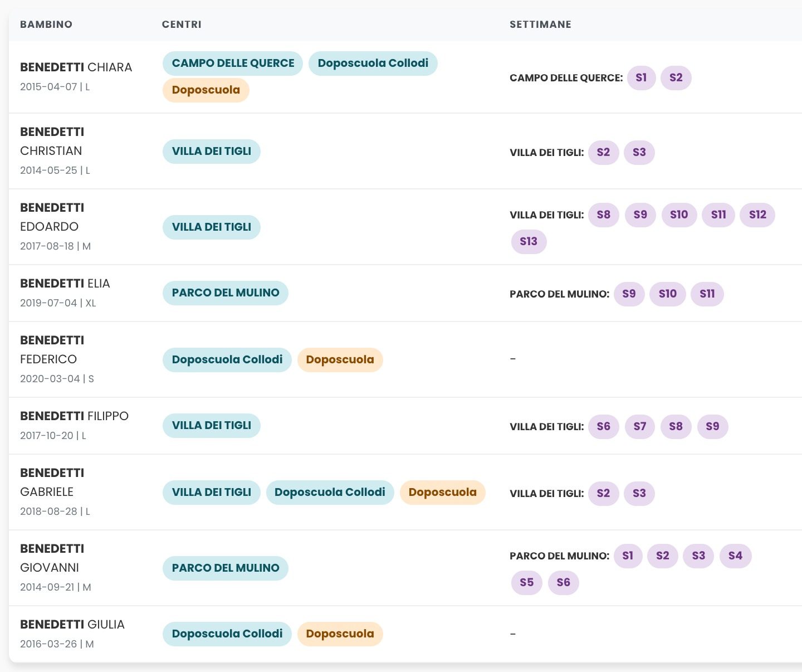The width and height of the screenshot is (802, 672).
Task: Click Gabriele's Doposcuola Collodi tag
Action: click(x=330, y=493)
